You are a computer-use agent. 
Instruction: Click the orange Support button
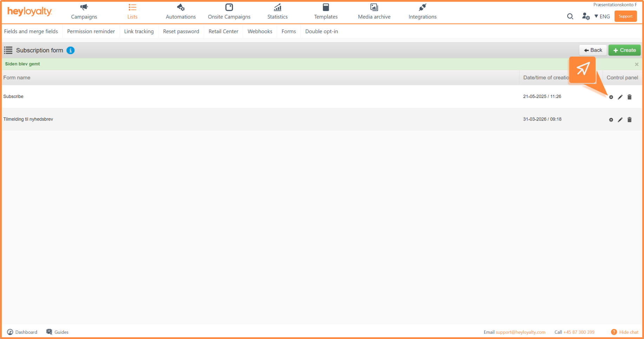625,16
